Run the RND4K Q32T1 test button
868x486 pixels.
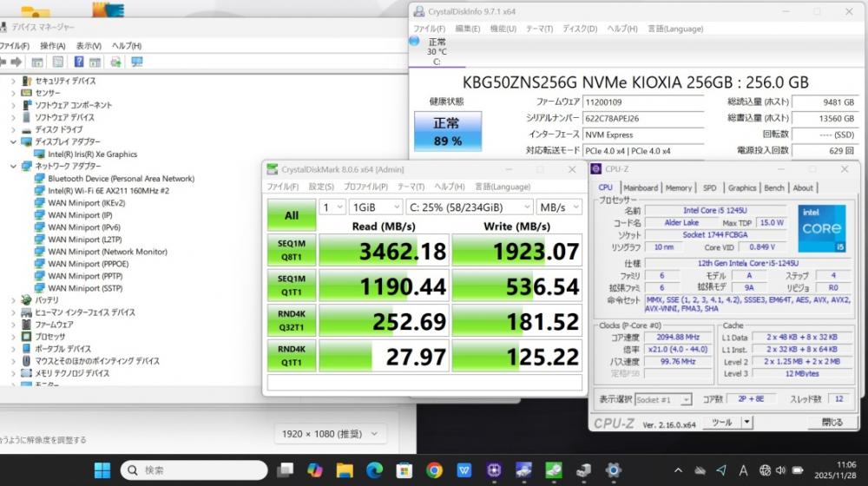pyautogui.click(x=292, y=320)
